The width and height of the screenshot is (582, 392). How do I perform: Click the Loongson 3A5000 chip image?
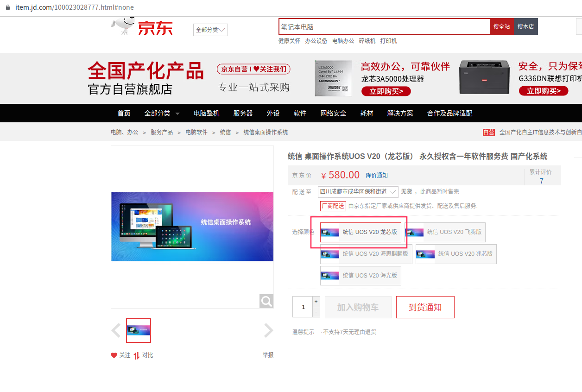click(x=333, y=78)
